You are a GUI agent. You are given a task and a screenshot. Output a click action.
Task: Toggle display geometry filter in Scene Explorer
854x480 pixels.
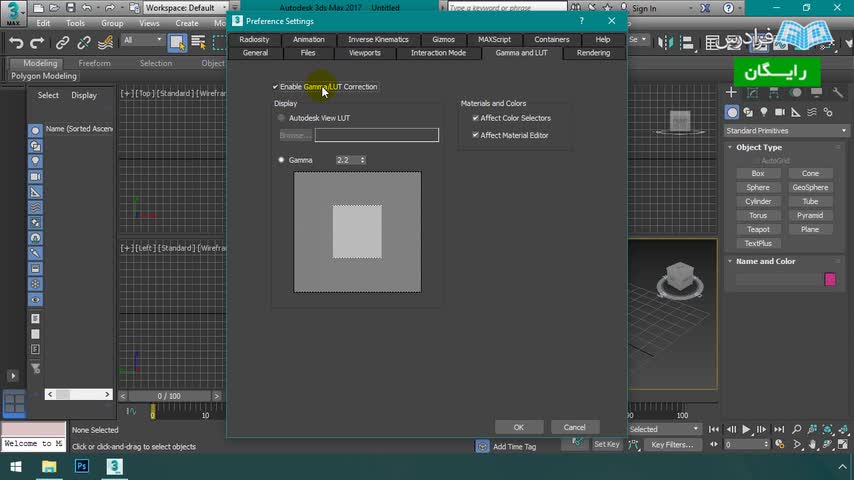[x=35, y=131]
